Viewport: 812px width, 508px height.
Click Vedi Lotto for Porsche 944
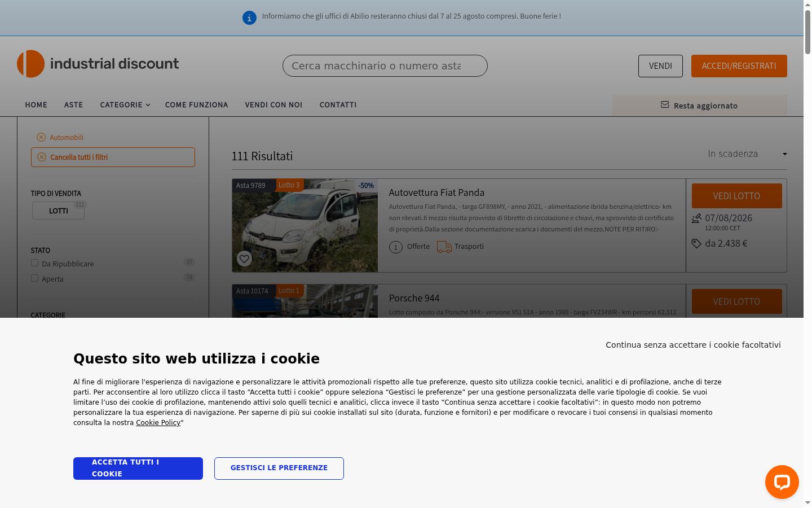tap(736, 301)
